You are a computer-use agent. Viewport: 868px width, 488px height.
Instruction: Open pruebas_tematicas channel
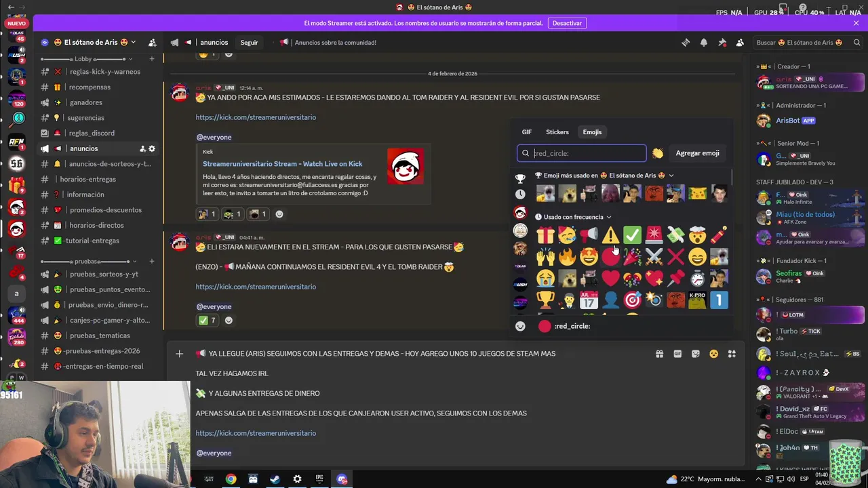pyautogui.click(x=98, y=335)
